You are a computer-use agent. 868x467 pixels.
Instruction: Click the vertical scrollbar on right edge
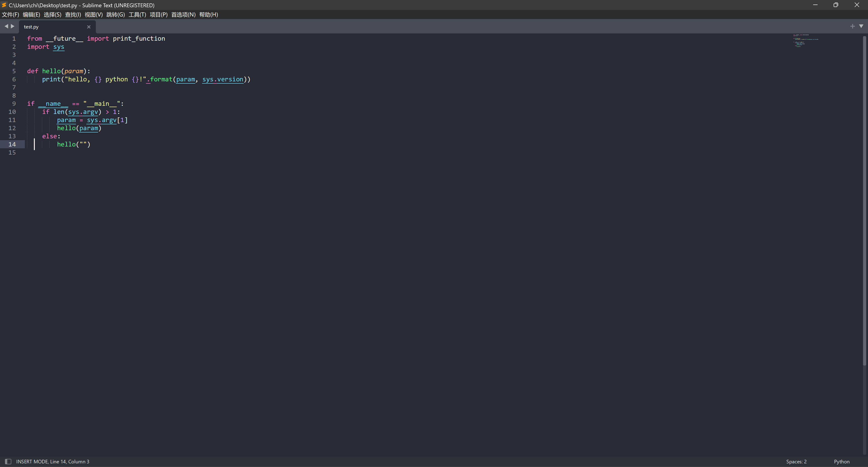tap(864, 202)
